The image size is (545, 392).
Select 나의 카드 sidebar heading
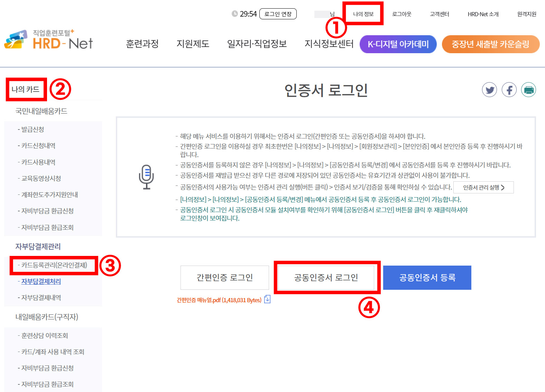[26, 89]
